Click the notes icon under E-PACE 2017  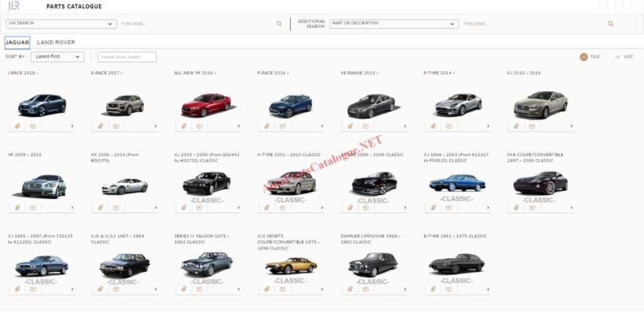click(116, 127)
